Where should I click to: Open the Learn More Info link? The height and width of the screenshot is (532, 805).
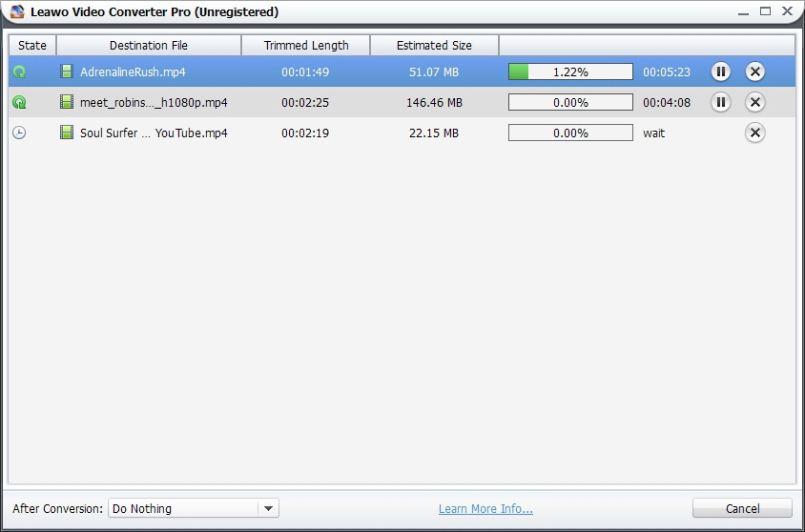tap(485, 508)
